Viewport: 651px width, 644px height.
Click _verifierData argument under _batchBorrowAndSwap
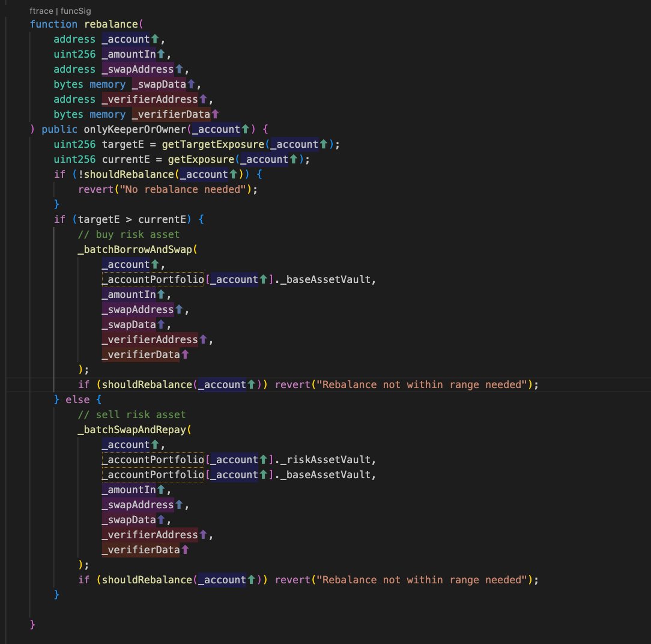click(x=141, y=354)
